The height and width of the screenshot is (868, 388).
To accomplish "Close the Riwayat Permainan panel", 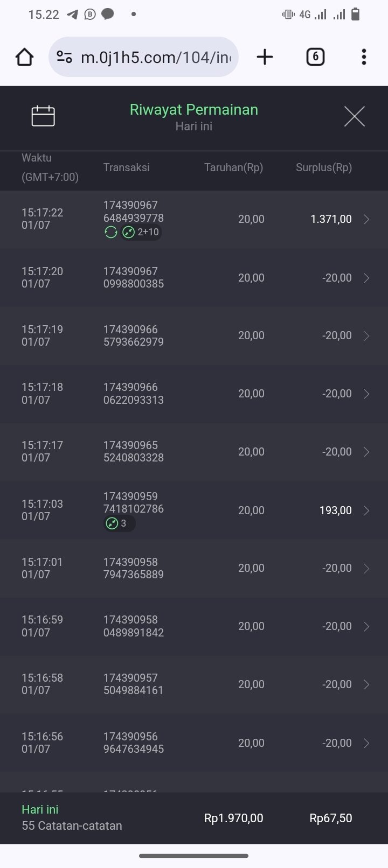I will [354, 116].
